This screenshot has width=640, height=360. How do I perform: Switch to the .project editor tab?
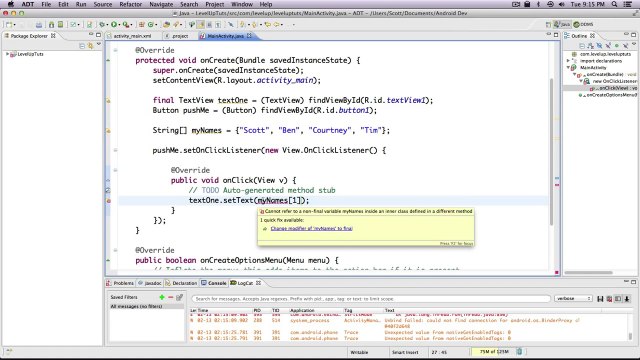click(180, 36)
